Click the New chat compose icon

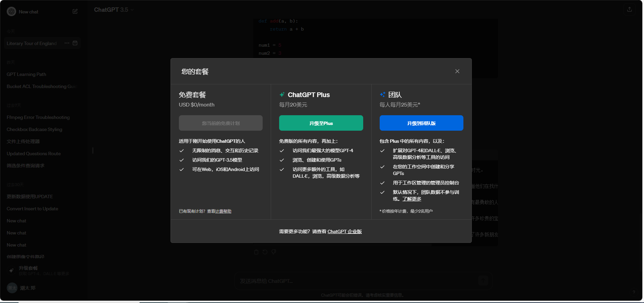tap(75, 11)
